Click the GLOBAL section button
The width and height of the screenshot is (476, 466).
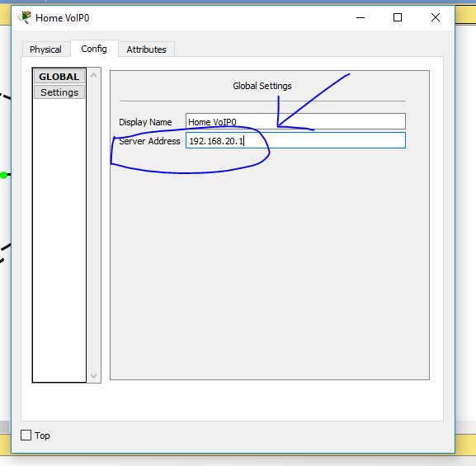click(x=59, y=77)
